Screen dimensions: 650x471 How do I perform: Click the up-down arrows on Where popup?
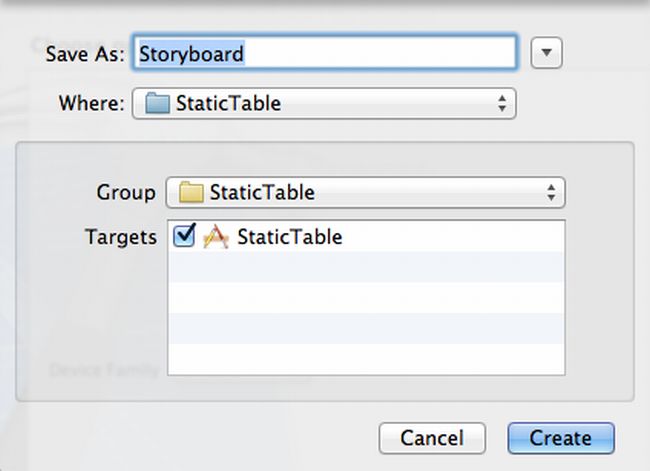(501, 103)
